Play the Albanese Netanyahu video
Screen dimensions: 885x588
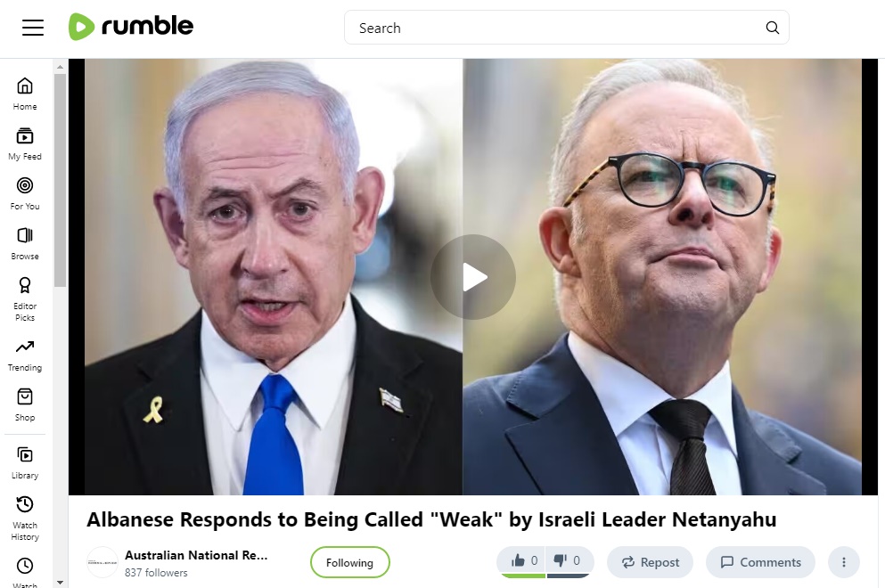click(473, 277)
